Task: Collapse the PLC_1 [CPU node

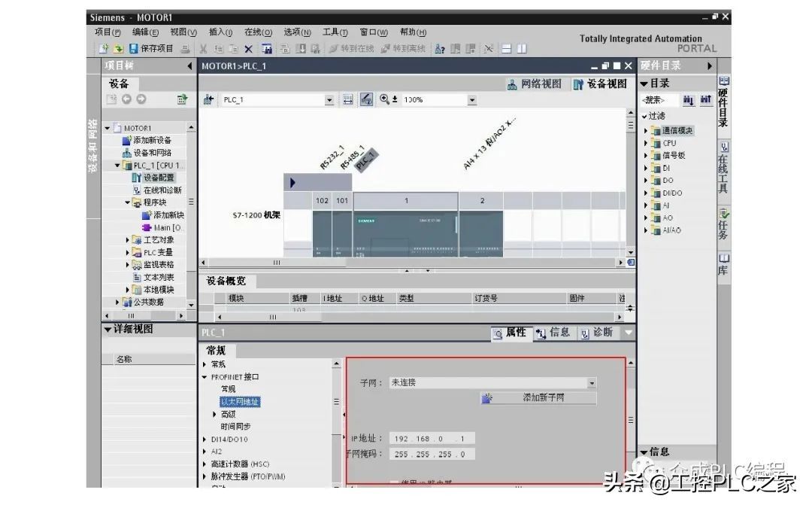Action: [117, 166]
